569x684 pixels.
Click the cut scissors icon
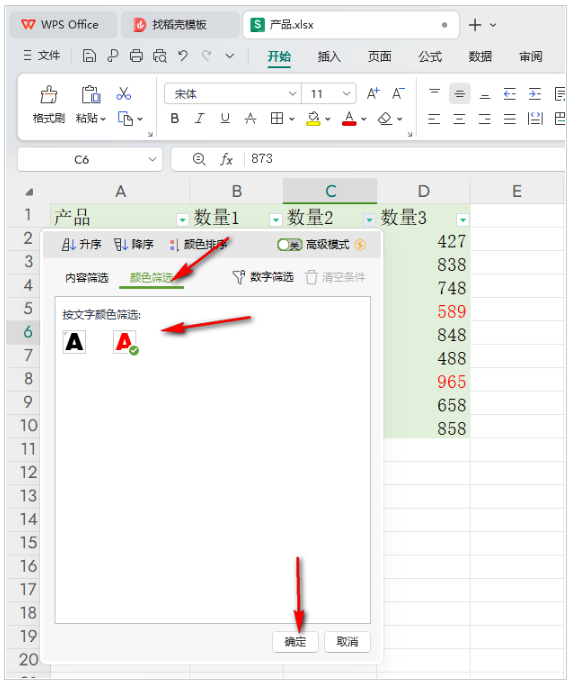point(123,93)
